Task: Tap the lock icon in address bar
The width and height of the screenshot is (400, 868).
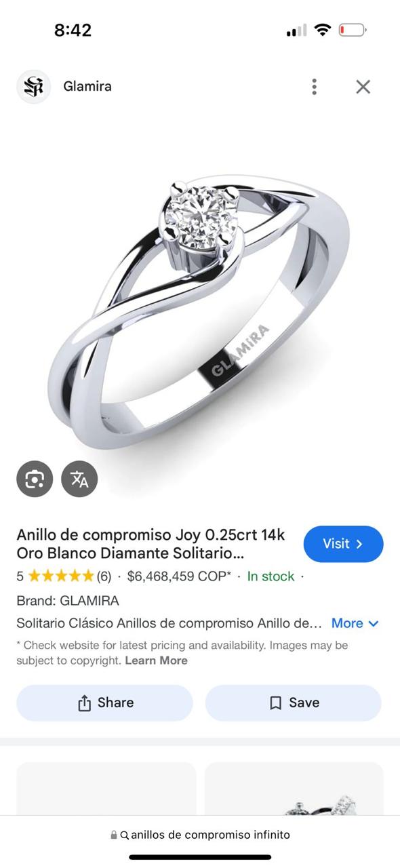Action: tap(114, 835)
